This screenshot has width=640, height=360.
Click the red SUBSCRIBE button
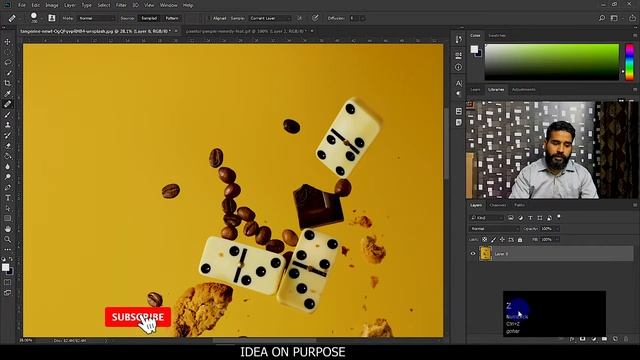(x=138, y=317)
